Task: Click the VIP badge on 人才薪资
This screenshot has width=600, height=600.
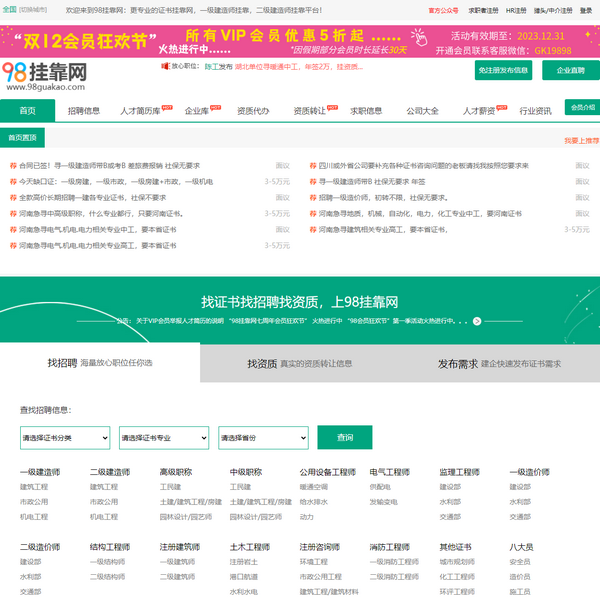Action: point(502,106)
